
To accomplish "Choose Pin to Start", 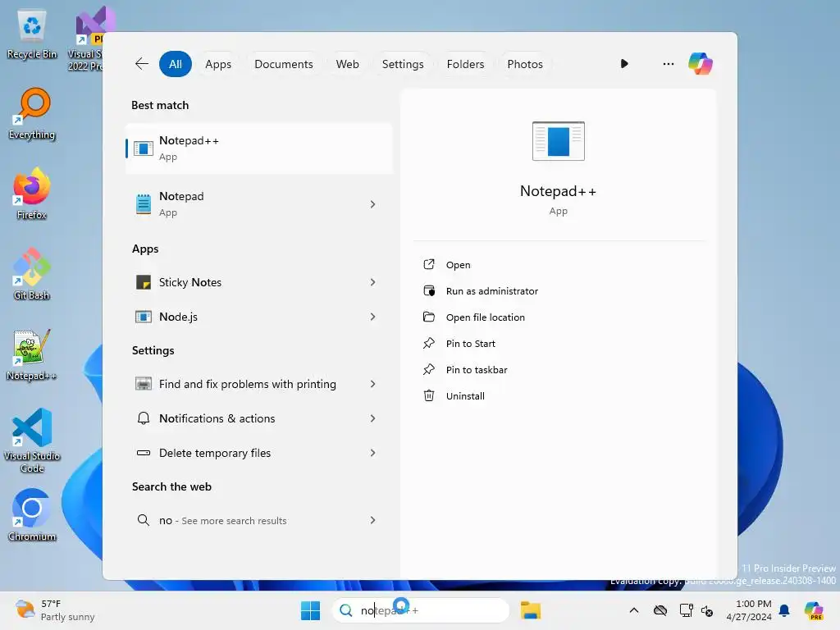I will tap(470, 344).
